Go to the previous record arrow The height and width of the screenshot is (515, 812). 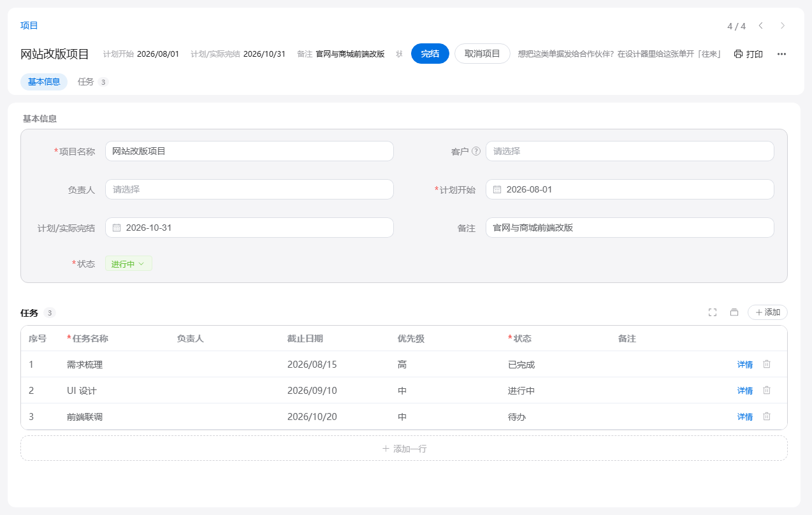(760, 25)
